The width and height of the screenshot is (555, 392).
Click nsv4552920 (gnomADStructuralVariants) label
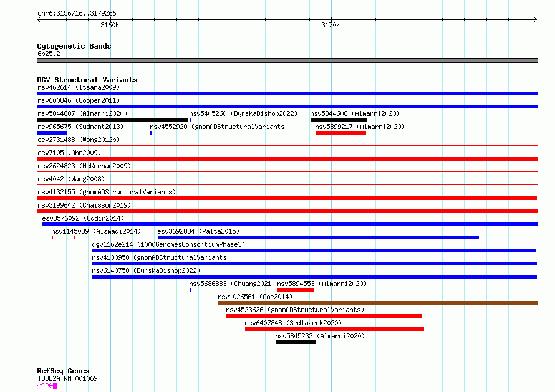point(219,127)
